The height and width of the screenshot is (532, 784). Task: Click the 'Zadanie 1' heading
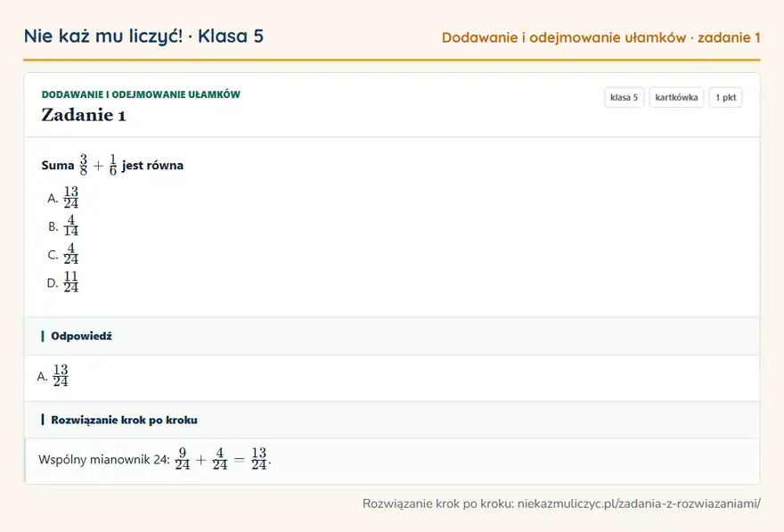click(x=84, y=115)
